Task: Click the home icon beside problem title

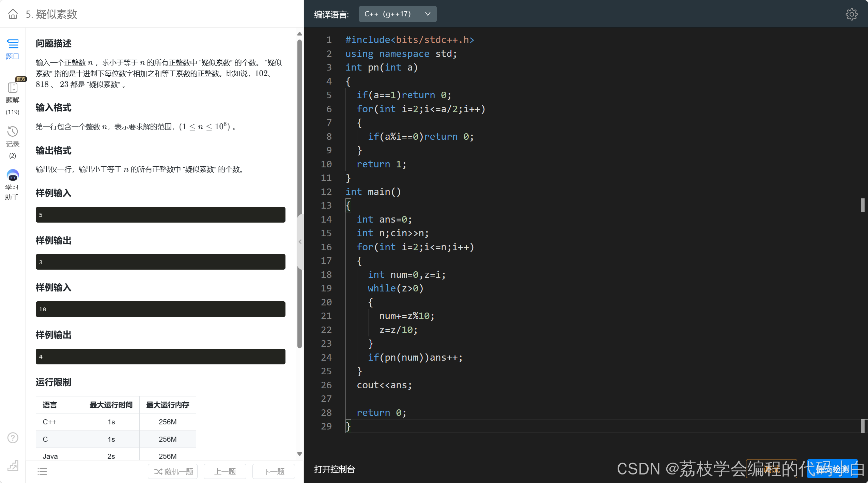Action: (x=13, y=14)
